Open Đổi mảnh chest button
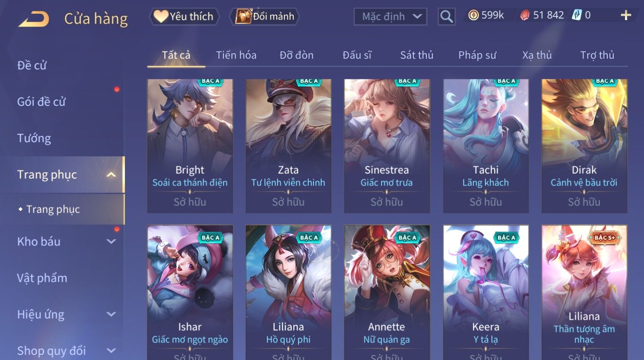 [264, 16]
